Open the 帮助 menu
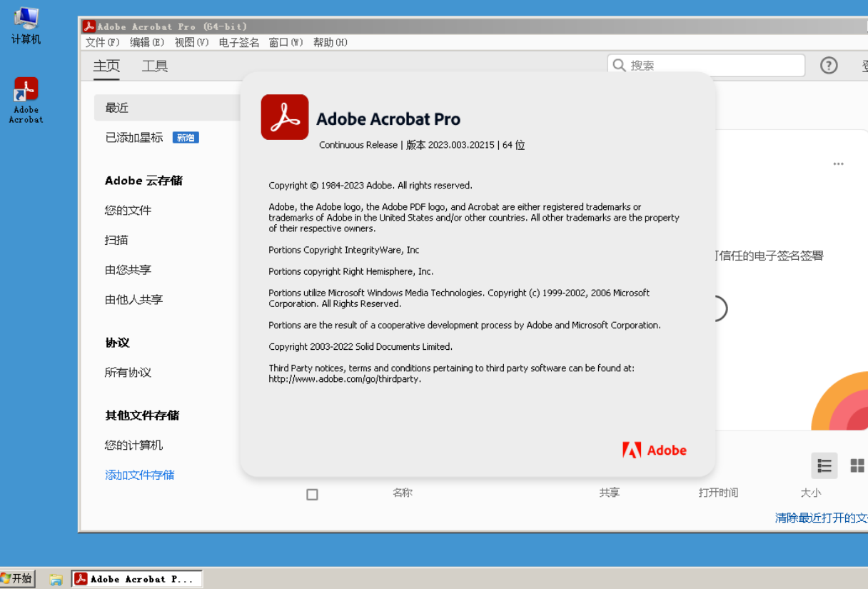 pos(330,42)
